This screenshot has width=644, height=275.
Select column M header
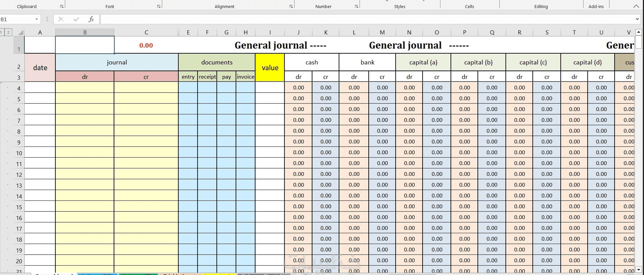click(x=382, y=32)
